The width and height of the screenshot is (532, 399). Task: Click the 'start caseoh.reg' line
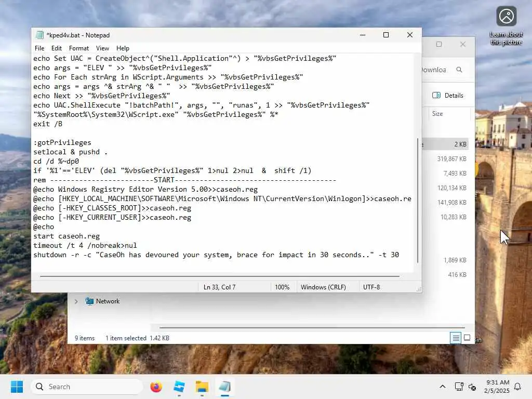click(66, 236)
